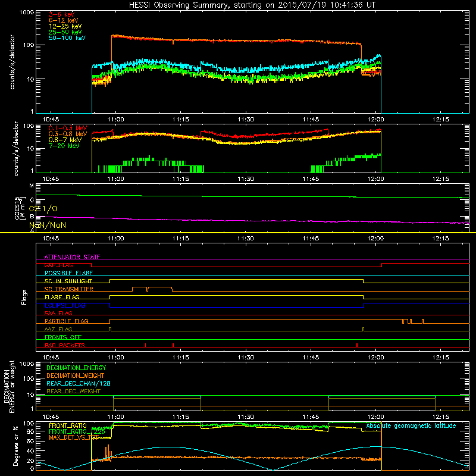The height and width of the screenshot is (476, 476).
Task: Click the 12:15 time tick under the GOES panel
Action: point(440,239)
